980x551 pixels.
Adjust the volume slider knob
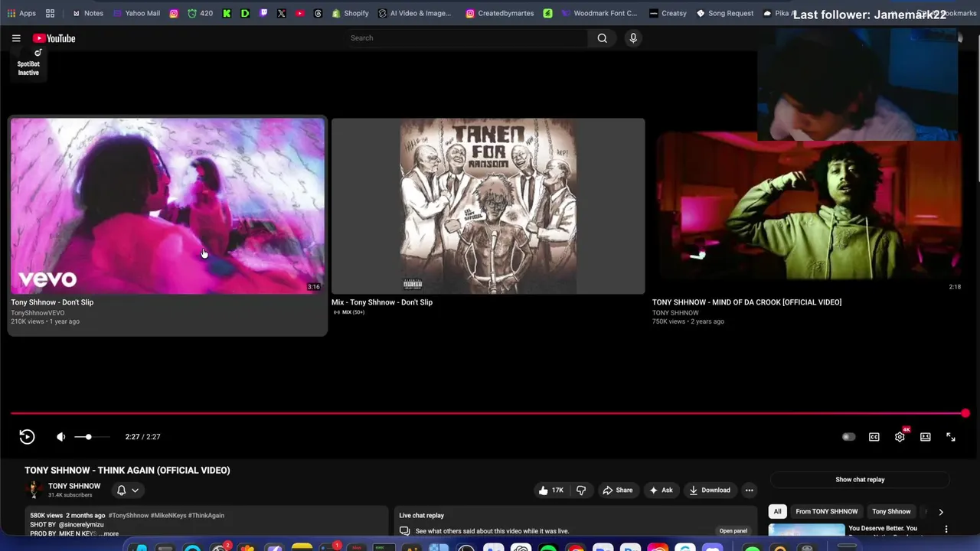click(88, 437)
